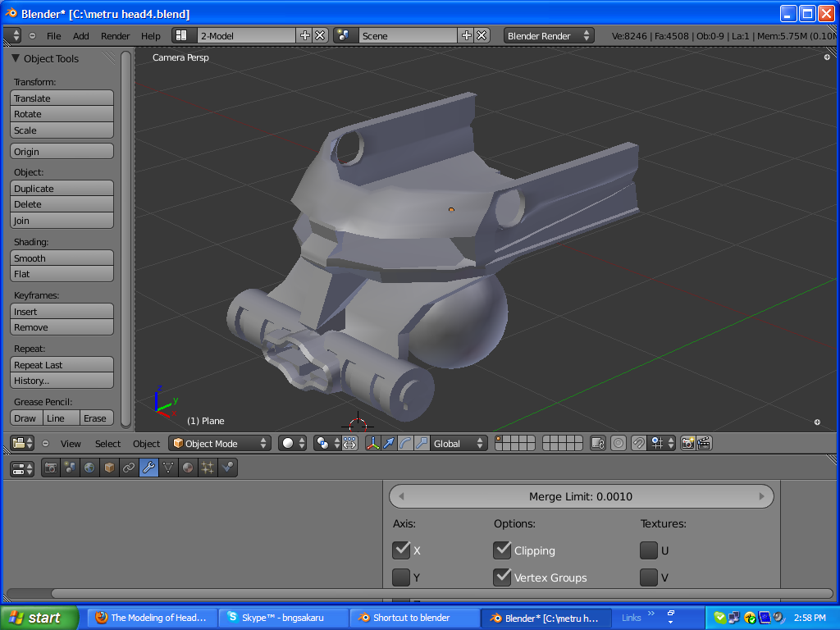Click the Merge Limit value slider
Viewport: 840px width, 630px height.
pos(580,496)
